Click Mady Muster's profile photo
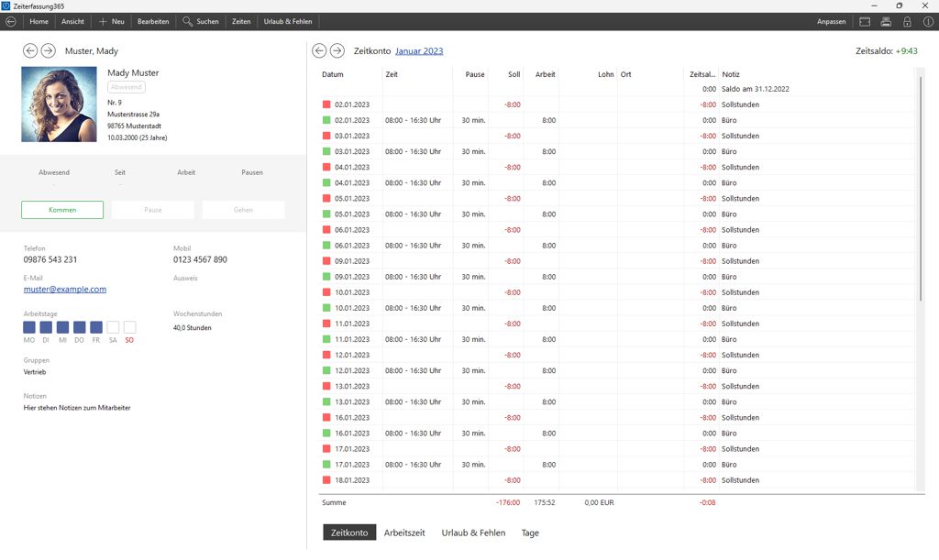The height and width of the screenshot is (560, 939). pyautogui.click(x=59, y=104)
